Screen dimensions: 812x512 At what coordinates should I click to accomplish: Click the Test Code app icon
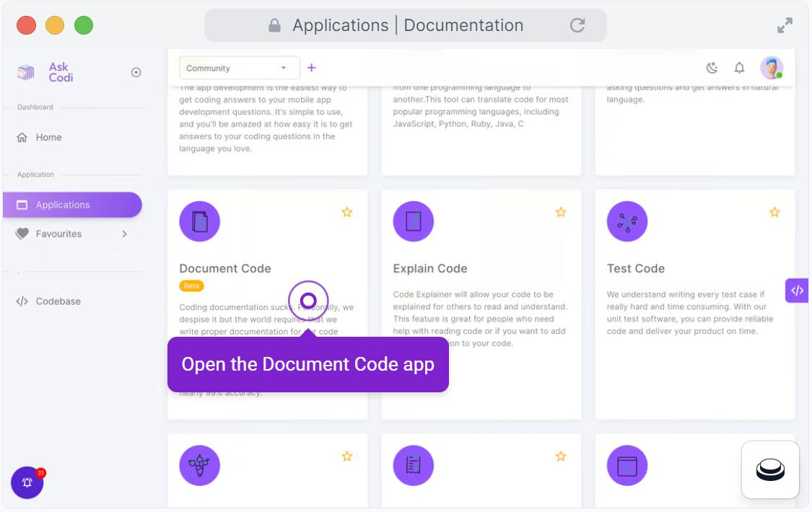[x=627, y=221]
